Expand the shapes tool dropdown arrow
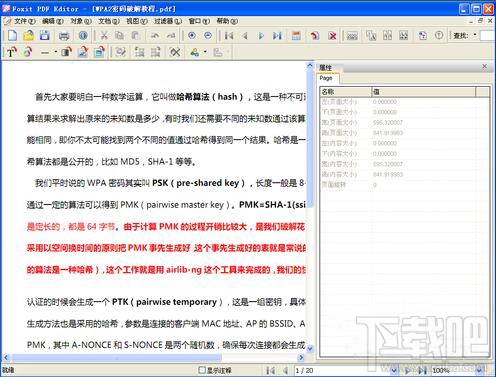Viewport: 496px width, 377px height. tap(205, 52)
